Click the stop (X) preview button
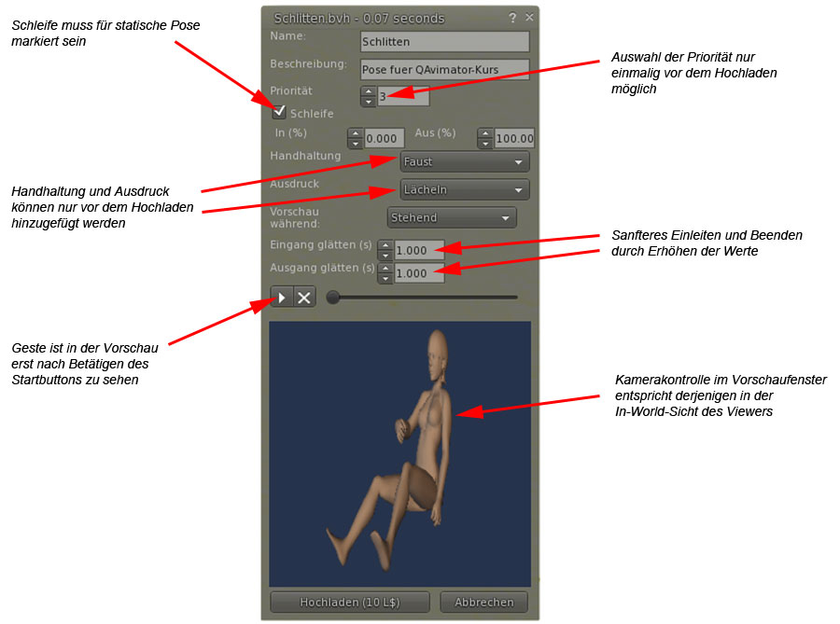 point(304,298)
